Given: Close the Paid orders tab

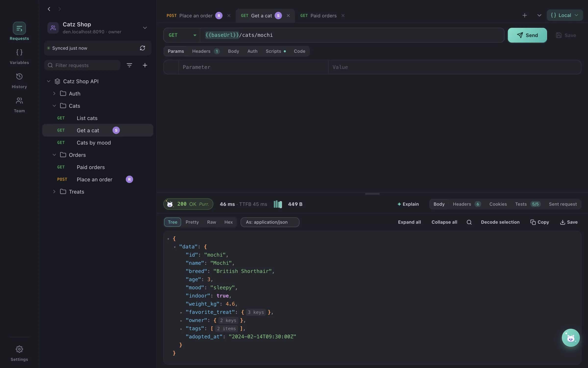Looking at the screenshot, I should [x=343, y=16].
